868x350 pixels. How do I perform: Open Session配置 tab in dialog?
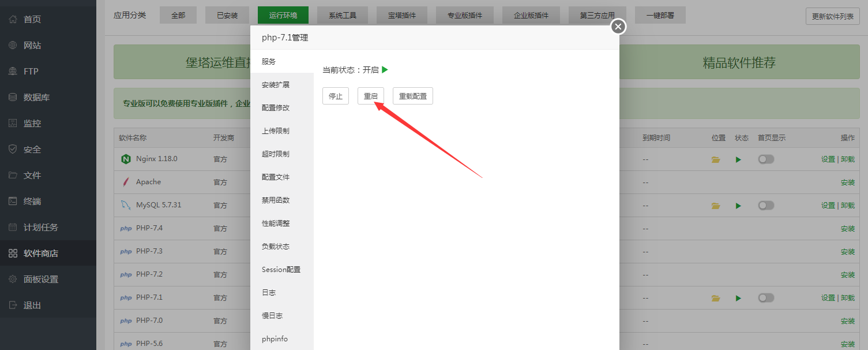pos(282,270)
